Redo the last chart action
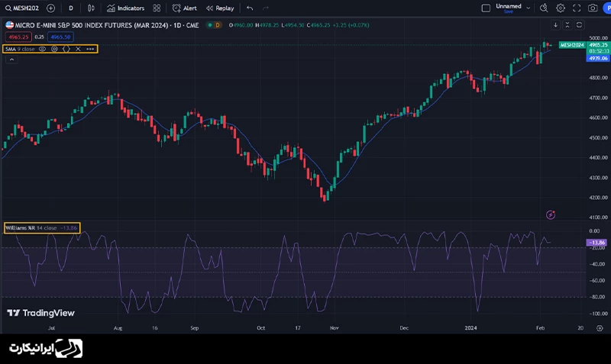 pos(266,8)
